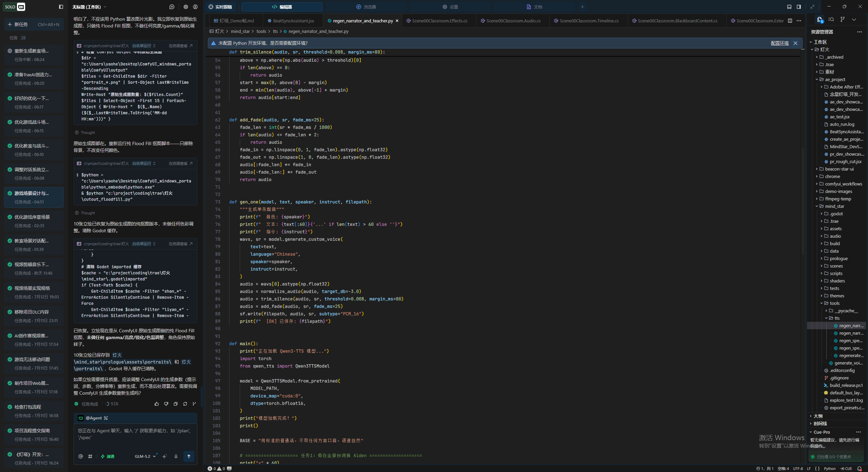Click the CUE indicator in the status bar
The image size is (868, 472).
pos(846,469)
